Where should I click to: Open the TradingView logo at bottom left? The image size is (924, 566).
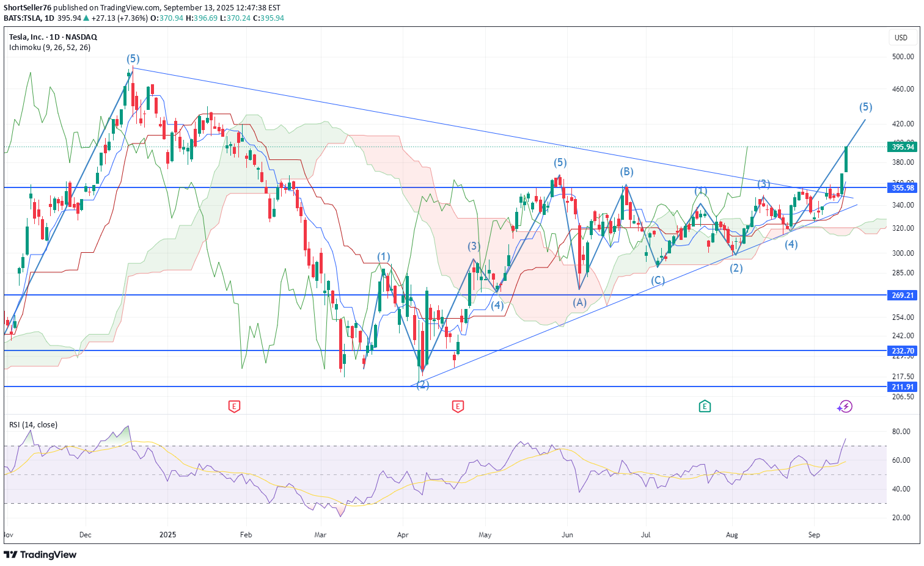tap(40, 554)
